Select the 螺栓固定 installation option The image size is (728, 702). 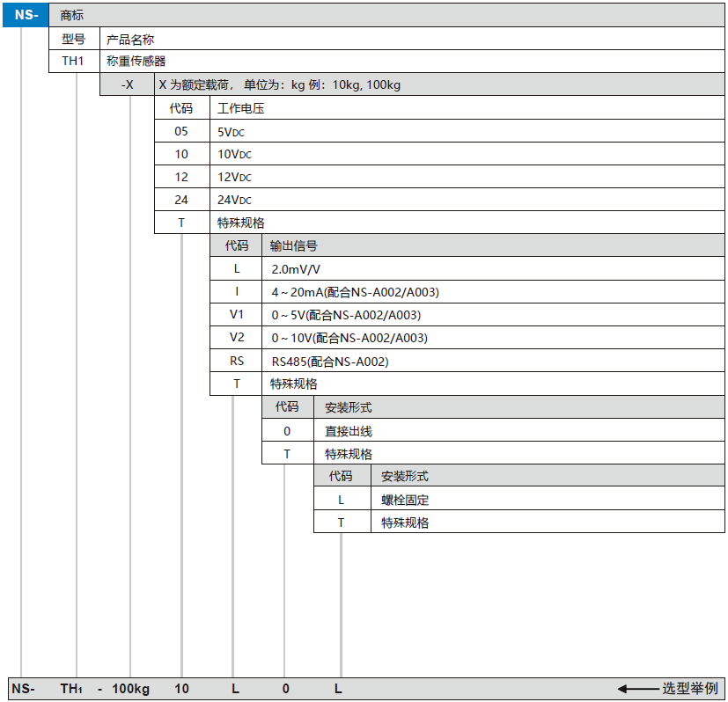point(405,500)
